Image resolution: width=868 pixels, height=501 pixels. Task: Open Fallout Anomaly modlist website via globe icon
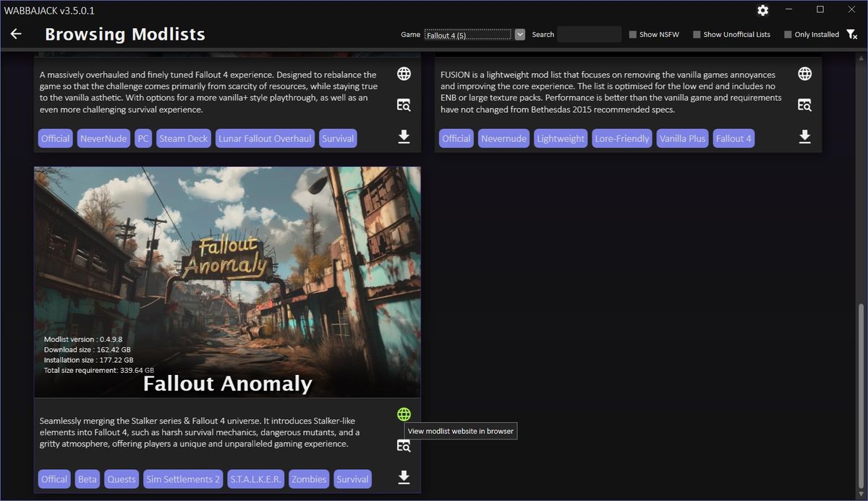click(x=404, y=413)
